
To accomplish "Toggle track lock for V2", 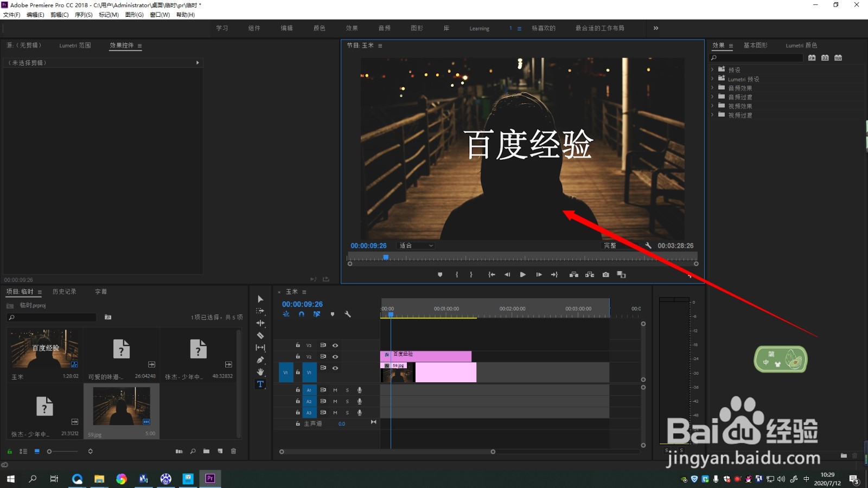I will click(298, 357).
